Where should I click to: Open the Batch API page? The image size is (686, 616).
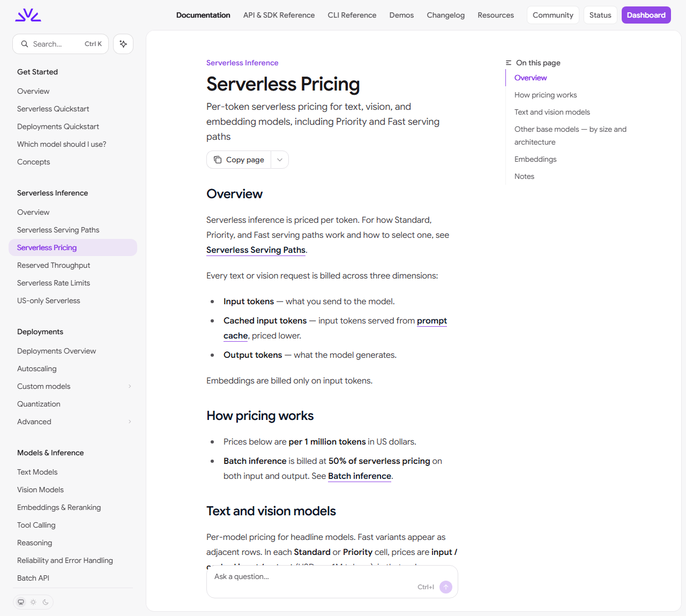73,578
